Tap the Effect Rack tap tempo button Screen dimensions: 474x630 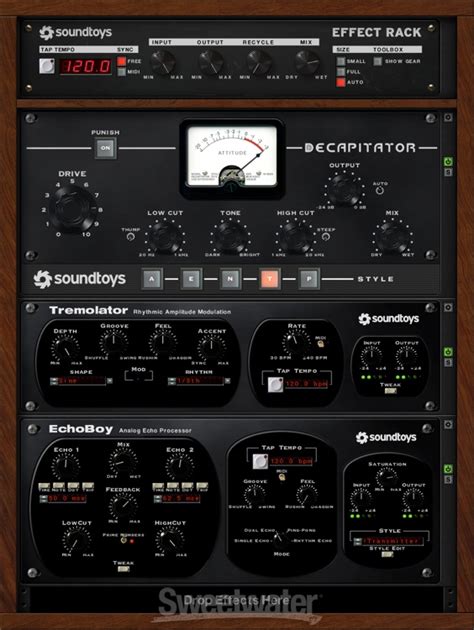(47, 66)
